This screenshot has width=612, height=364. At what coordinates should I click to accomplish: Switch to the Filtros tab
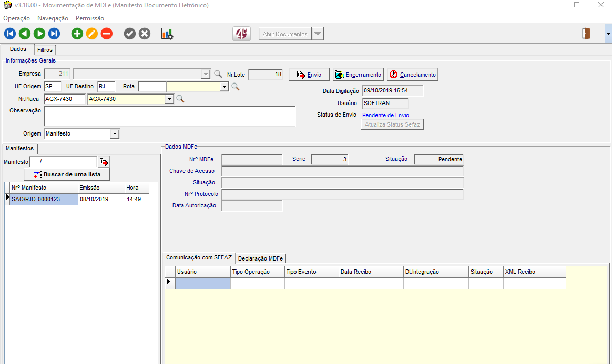coord(45,50)
